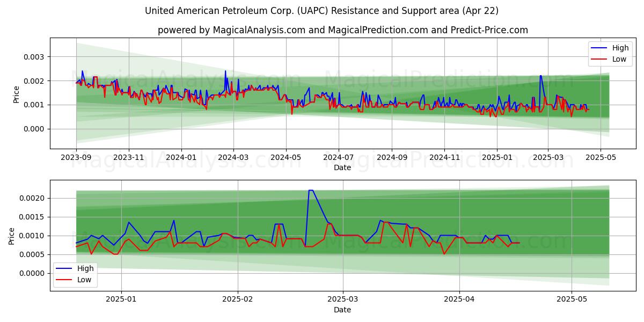Click the '0.002' y-axis label in top chart
Image resolution: width=644 pixels, height=322 pixels.
(x=34, y=81)
